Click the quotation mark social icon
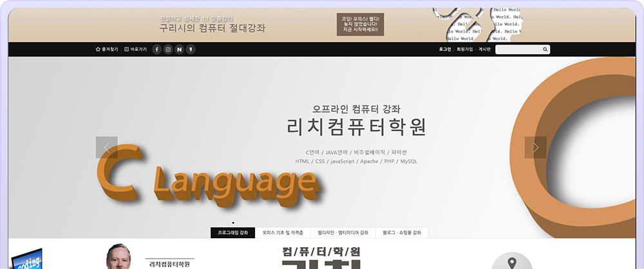644x269 pixels. point(190,50)
